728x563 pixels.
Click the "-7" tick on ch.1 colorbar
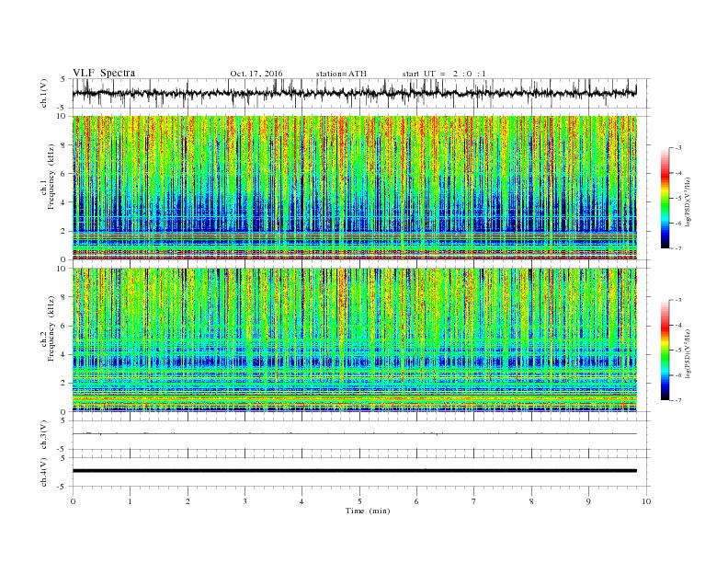point(678,248)
